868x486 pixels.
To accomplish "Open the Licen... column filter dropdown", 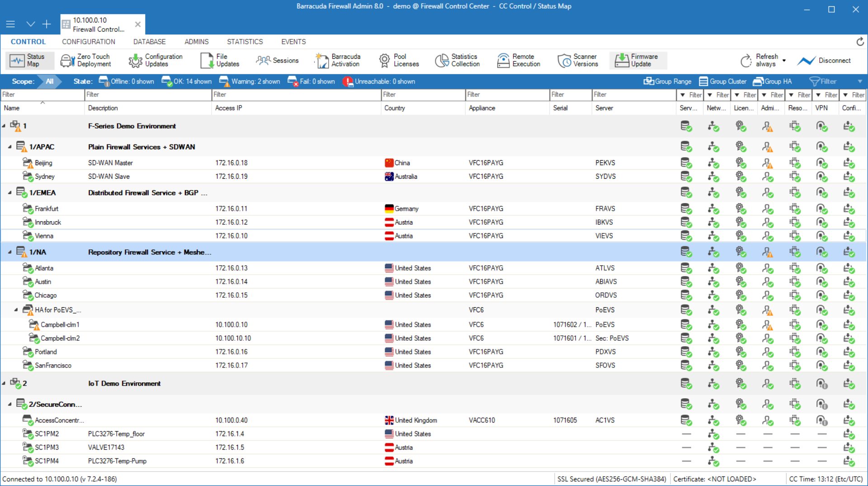I will pyautogui.click(x=736, y=95).
